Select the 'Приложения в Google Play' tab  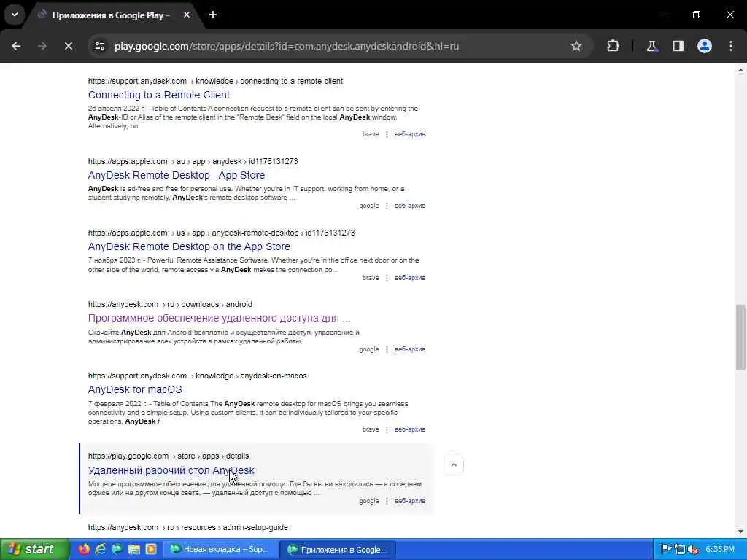pyautogui.click(x=111, y=15)
